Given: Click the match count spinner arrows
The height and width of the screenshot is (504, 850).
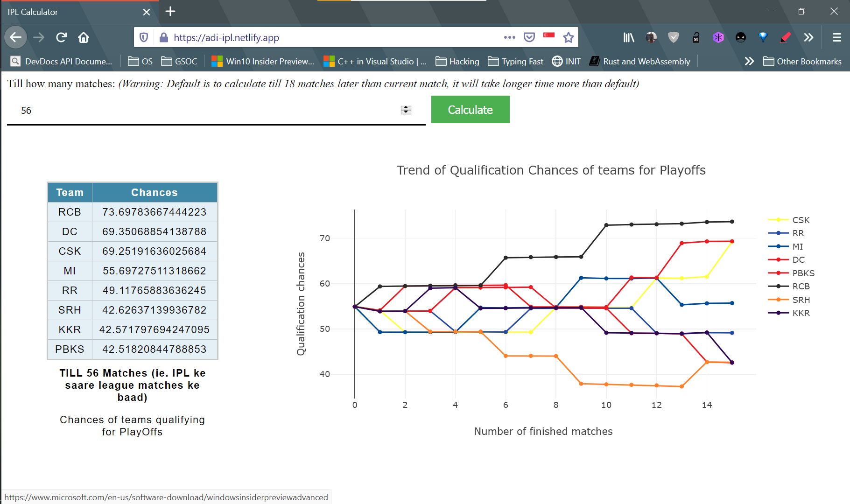Looking at the screenshot, I should [x=406, y=110].
